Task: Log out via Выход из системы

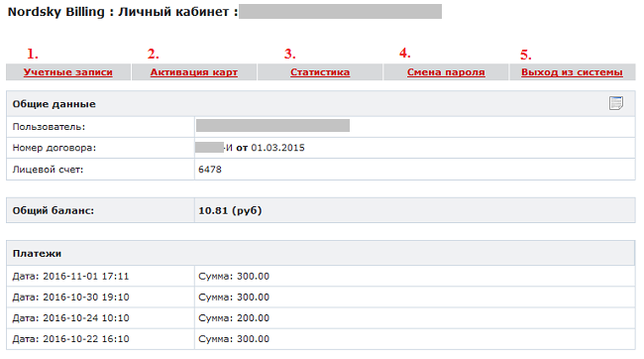Action: click(x=572, y=72)
